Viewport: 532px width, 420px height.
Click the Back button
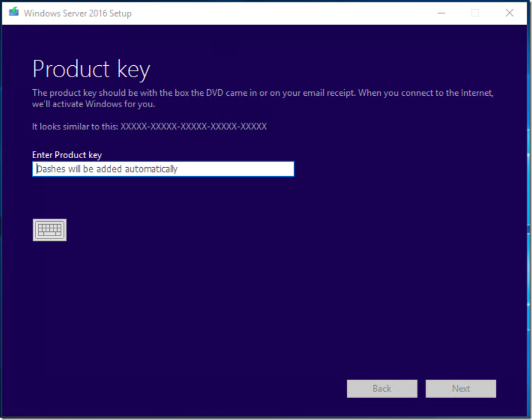click(x=382, y=388)
